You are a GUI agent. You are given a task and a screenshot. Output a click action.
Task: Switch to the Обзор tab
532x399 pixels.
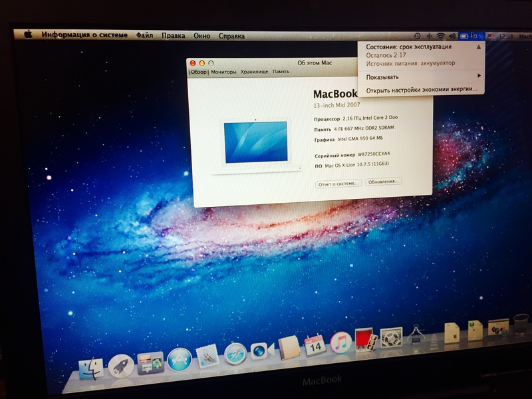click(x=198, y=72)
